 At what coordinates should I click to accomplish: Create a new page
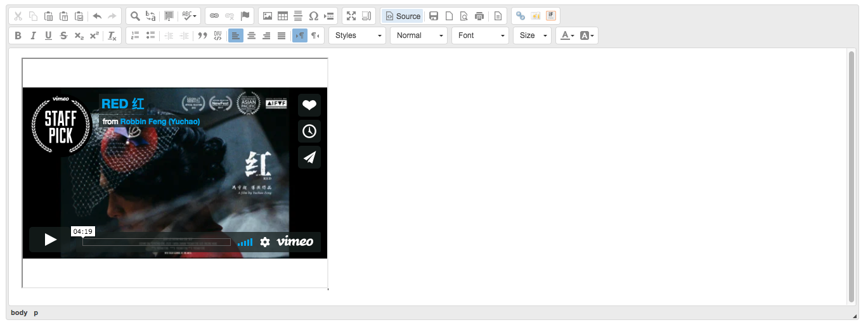(449, 16)
